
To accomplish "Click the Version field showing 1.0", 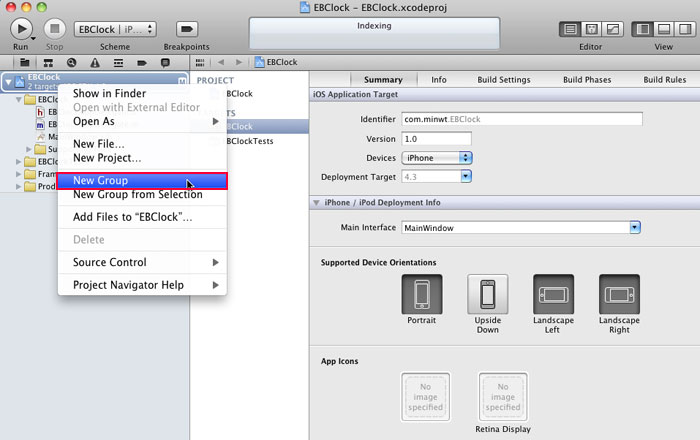I will (436, 139).
